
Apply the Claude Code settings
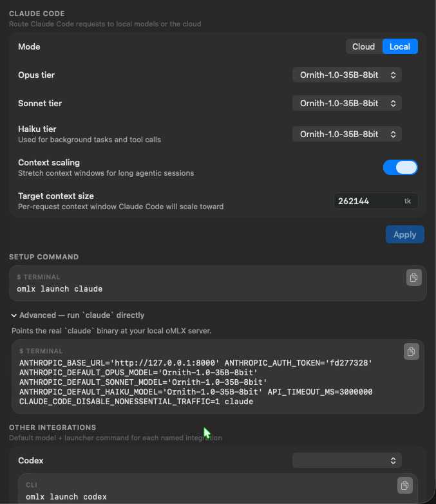point(405,235)
